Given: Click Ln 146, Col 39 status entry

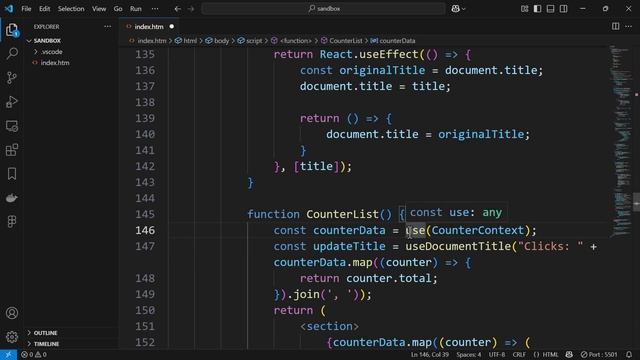Looking at the screenshot, I should [429, 355].
